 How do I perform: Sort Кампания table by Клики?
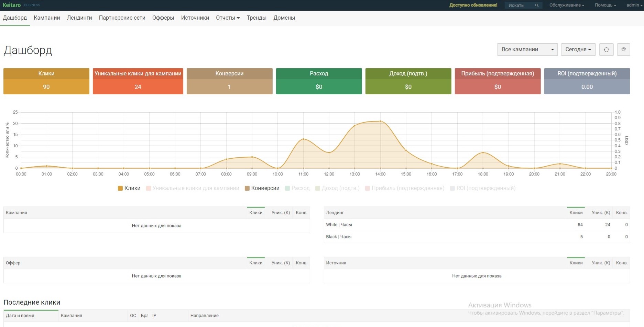click(x=256, y=213)
